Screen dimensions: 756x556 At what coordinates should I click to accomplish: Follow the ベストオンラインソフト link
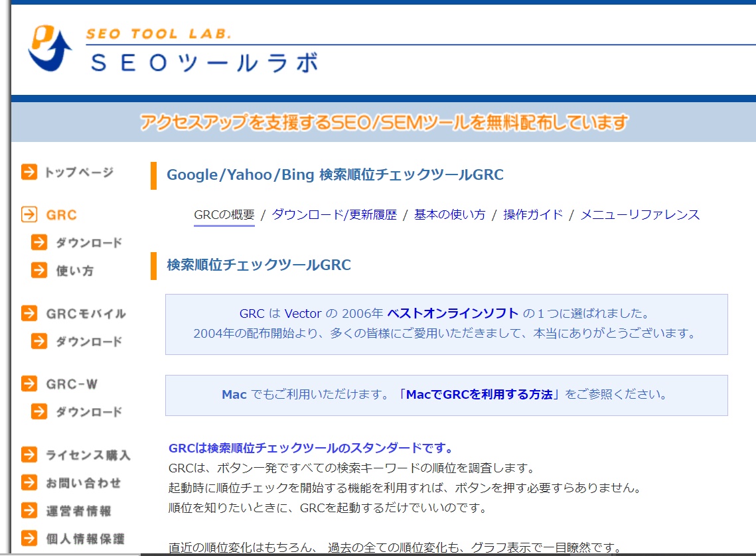click(452, 314)
